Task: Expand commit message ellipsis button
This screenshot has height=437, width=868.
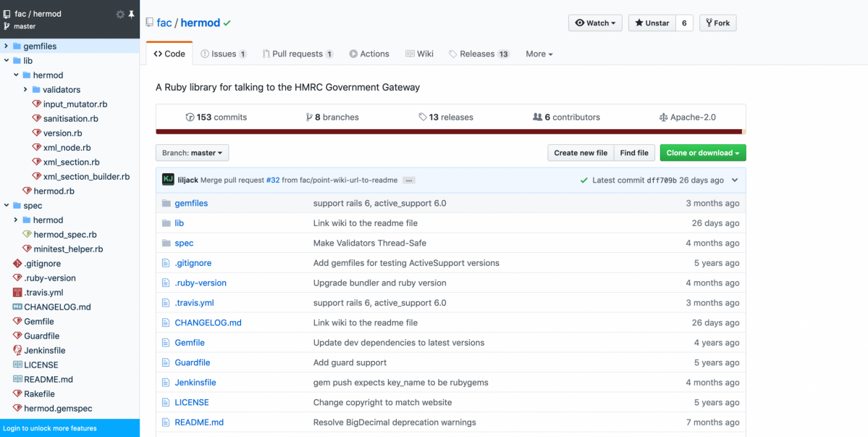Action: 408,180
